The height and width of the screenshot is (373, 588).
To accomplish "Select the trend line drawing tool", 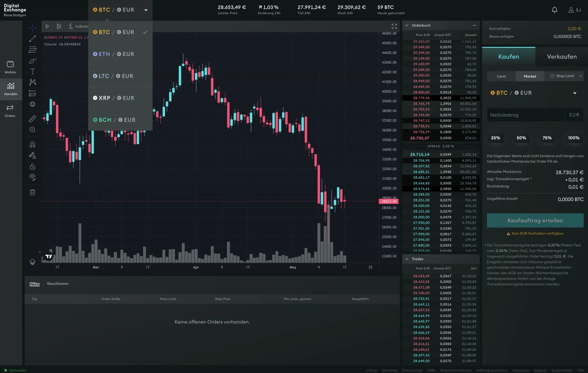I will 33,39.
